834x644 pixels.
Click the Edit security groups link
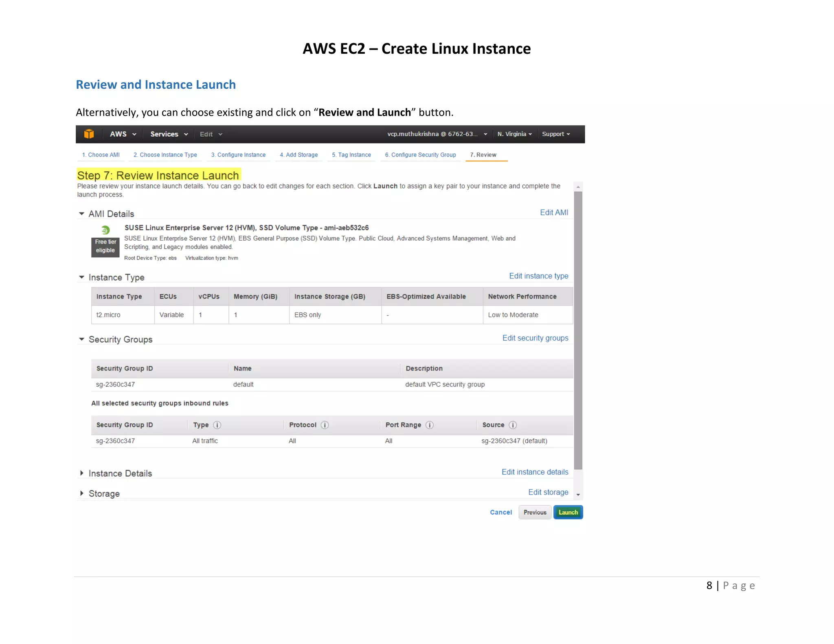tap(535, 338)
